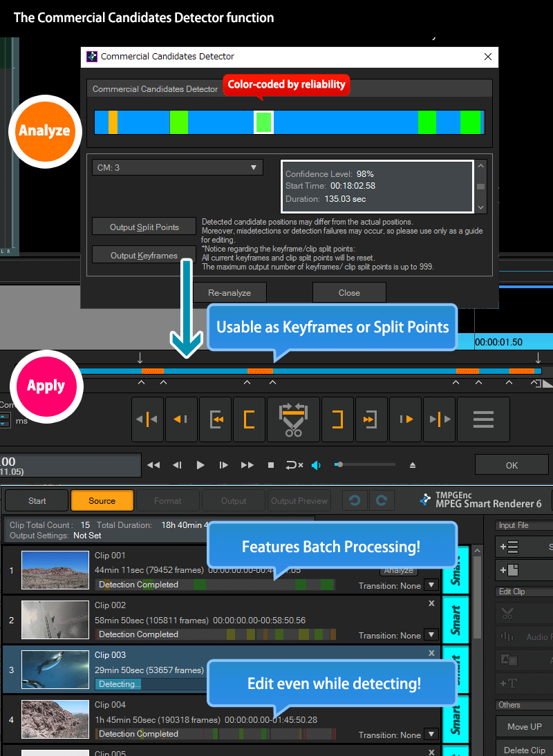Set selection start point with left bracket
This screenshot has width=553, height=756.
[249, 419]
